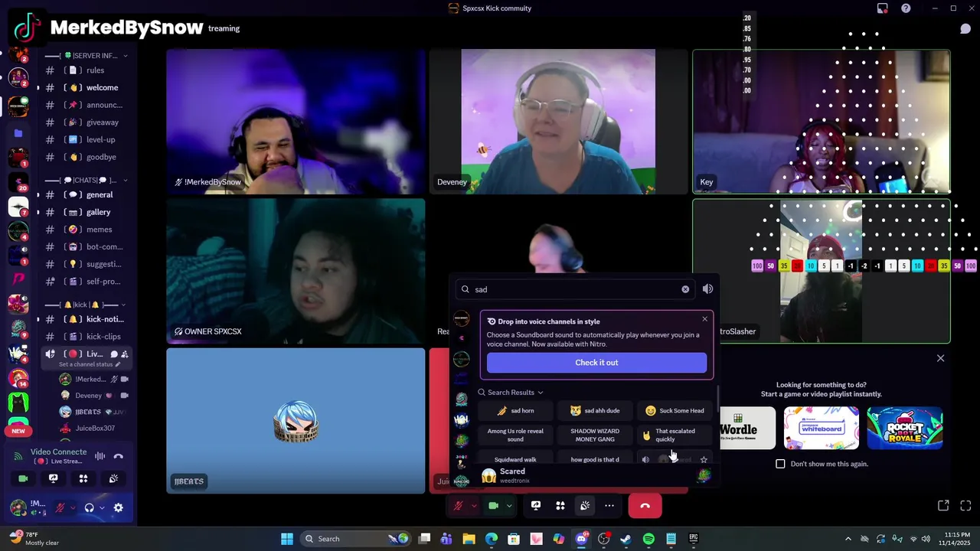Create invite for Live voice channel
The image size is (980, 551).
point(125,354)
